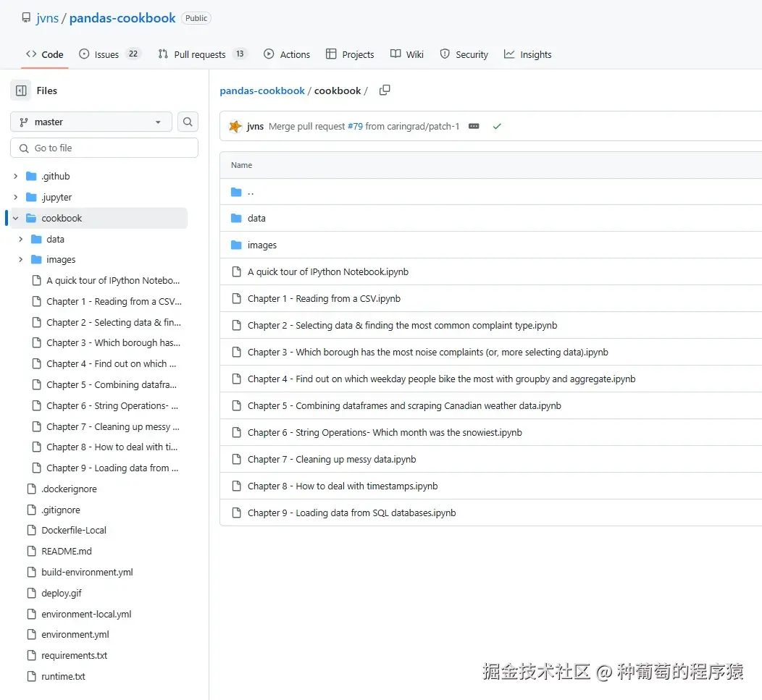Click the green checkmark status icon
This screenshot has width=762, height=700.
coord(497,126)
